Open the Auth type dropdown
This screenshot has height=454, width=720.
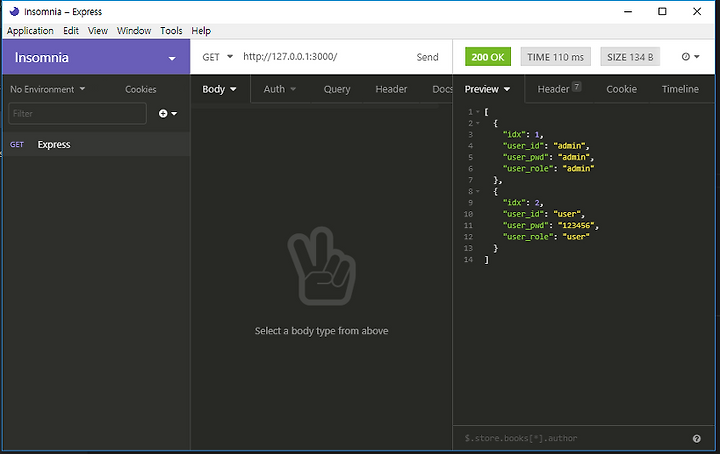[x=280, y=89]
